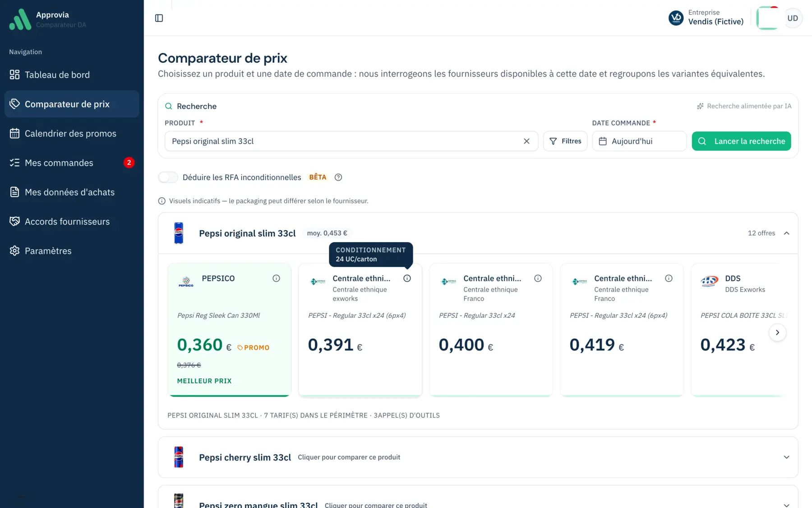
Task: Click Lancer la recherche button
Action: point(741,141)
